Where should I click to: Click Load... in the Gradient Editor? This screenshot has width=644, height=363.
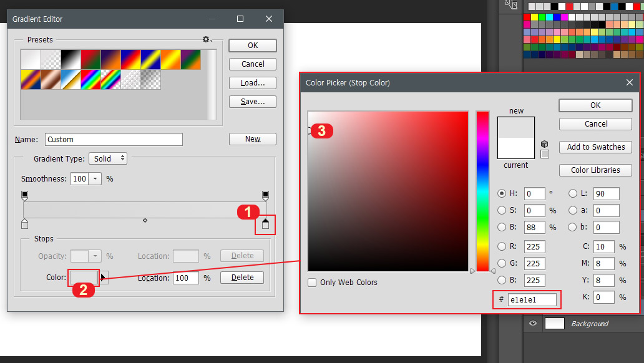coord(253,82)
